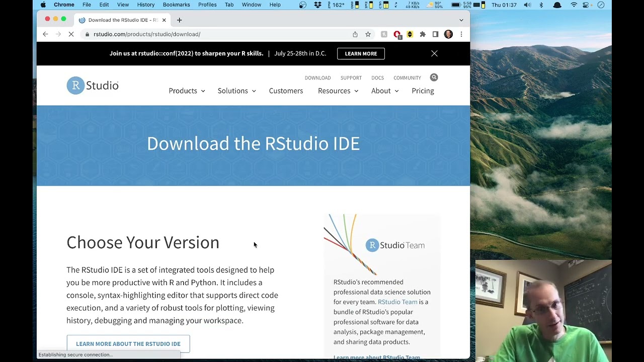Click the Wi-Fi icon in the menu bar
This screenshot has height=362, width=644.
(574, 5)
